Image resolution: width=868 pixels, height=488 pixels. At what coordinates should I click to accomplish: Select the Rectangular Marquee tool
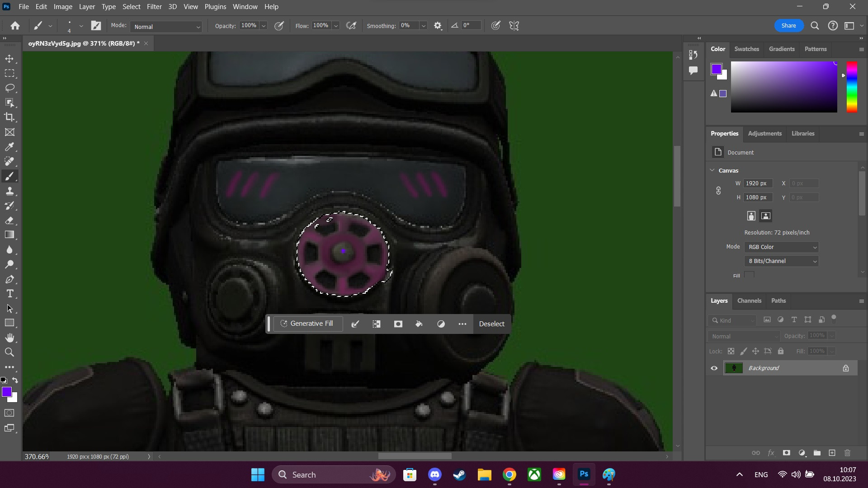pos(9,73)
